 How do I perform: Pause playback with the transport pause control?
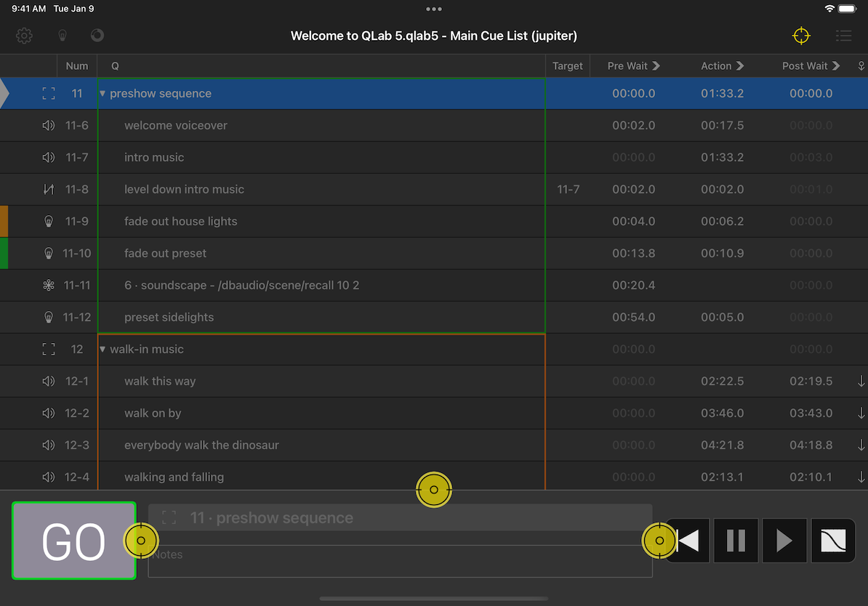736,540
